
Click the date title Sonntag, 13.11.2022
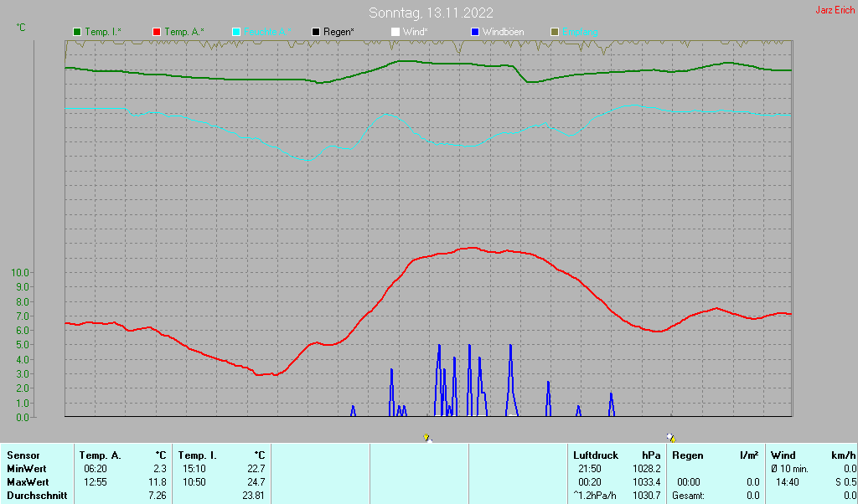pyautogui.click(x=431, y=13)
